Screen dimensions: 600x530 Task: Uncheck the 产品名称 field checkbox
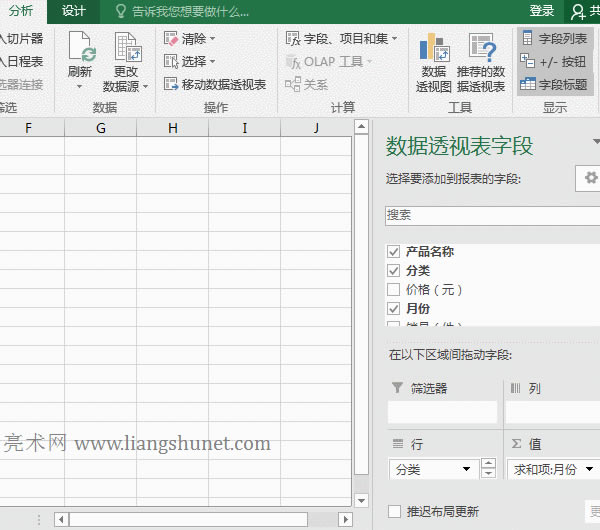(x=393, y=252)
